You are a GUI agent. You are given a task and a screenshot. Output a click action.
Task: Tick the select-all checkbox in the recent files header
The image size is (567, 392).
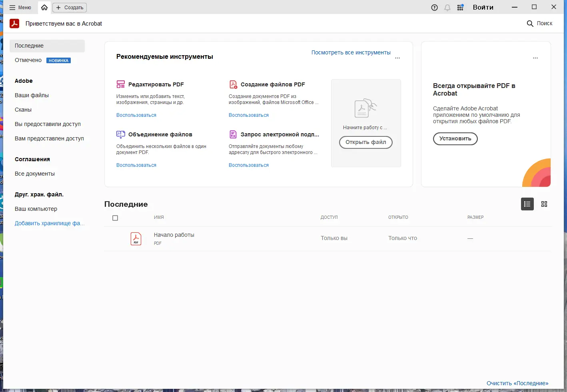point(115,218)
